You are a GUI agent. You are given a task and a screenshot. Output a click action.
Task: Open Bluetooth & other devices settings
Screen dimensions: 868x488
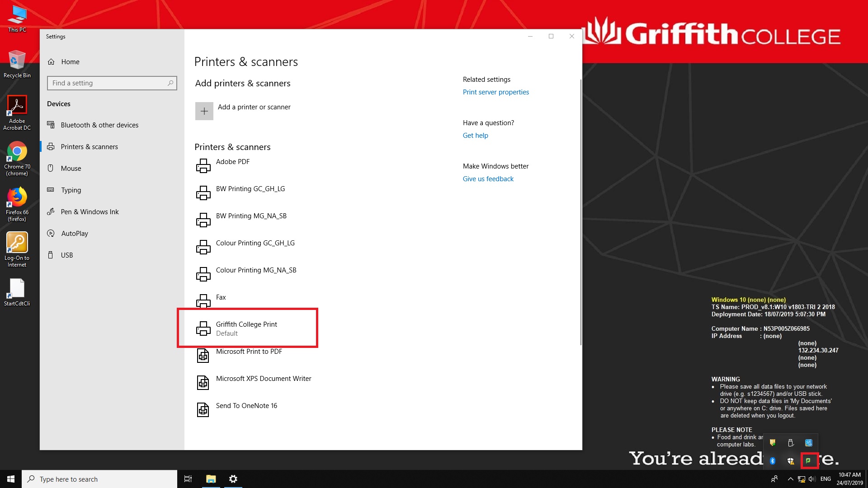point(99,125)
